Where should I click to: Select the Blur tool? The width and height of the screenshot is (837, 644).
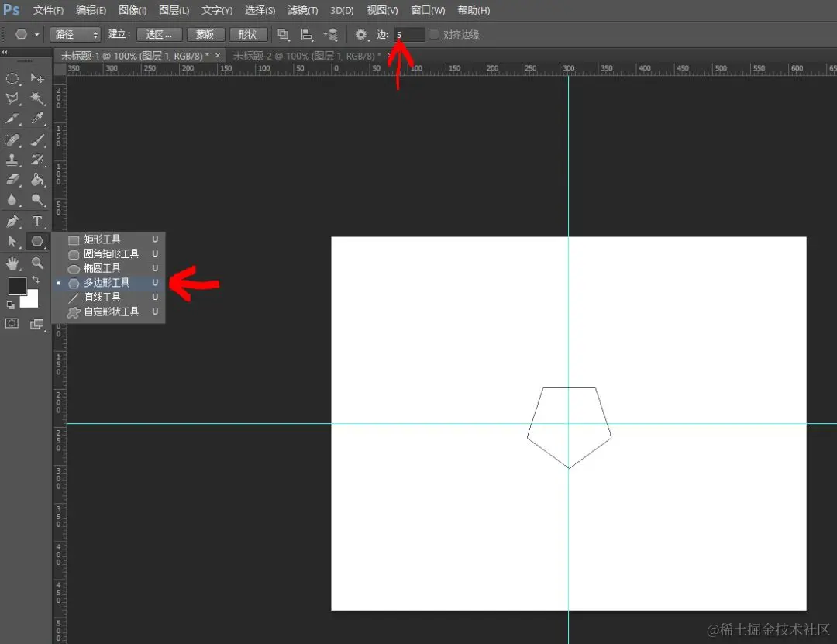coord(12,200)
